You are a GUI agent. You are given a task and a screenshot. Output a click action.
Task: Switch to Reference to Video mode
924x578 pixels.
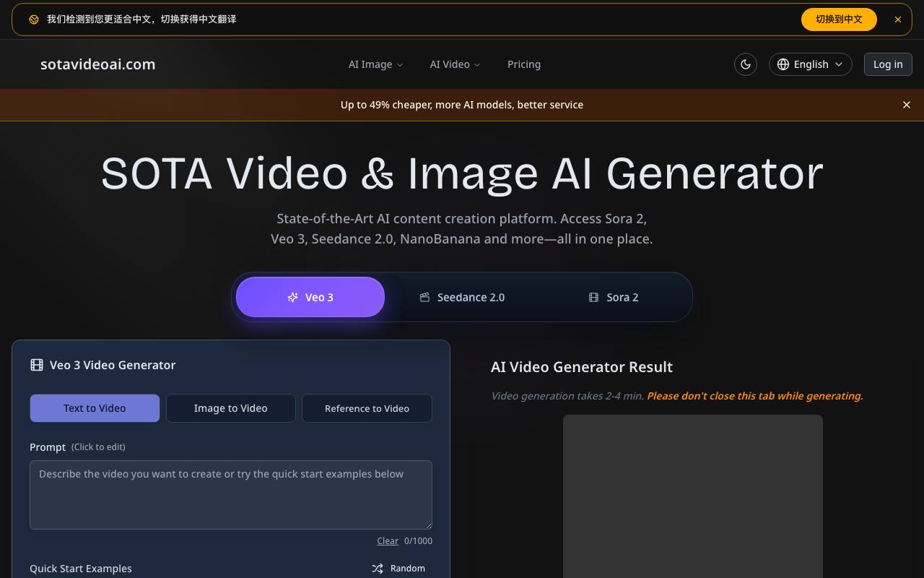(x=367, y=408)
